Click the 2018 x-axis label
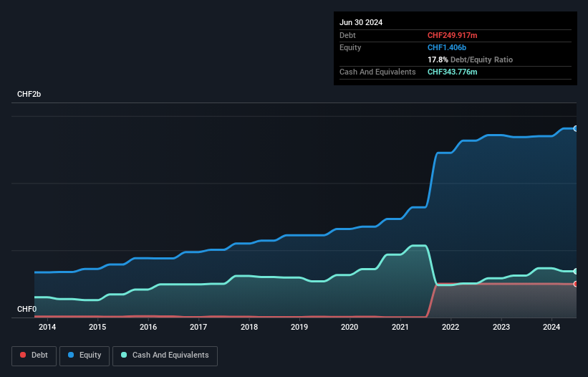This screenshot has width=588, height=377. (x=249, y=327)
